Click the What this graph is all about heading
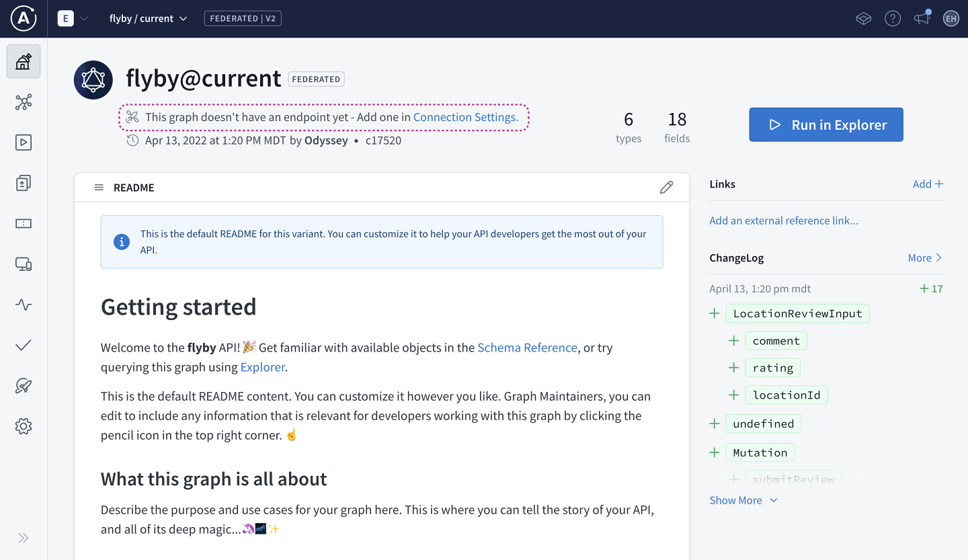Image resolution: width=968 pixels, height=560 pixels. click(214, 479)
